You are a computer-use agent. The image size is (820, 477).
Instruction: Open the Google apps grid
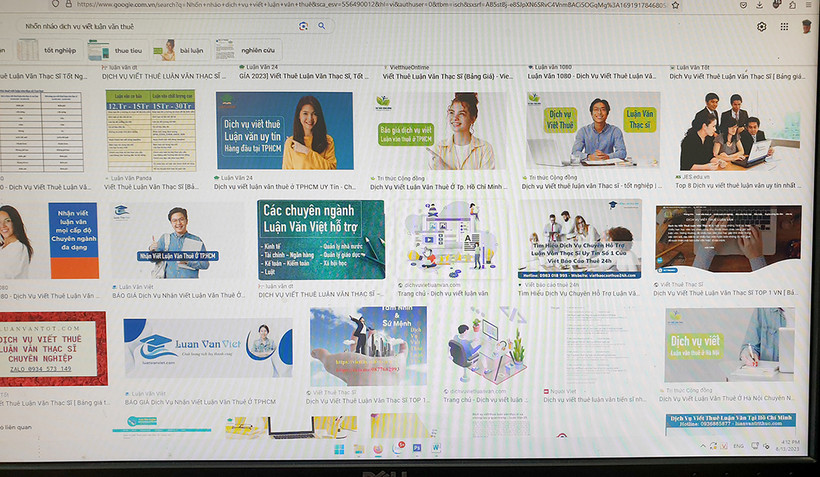point(785,27)
